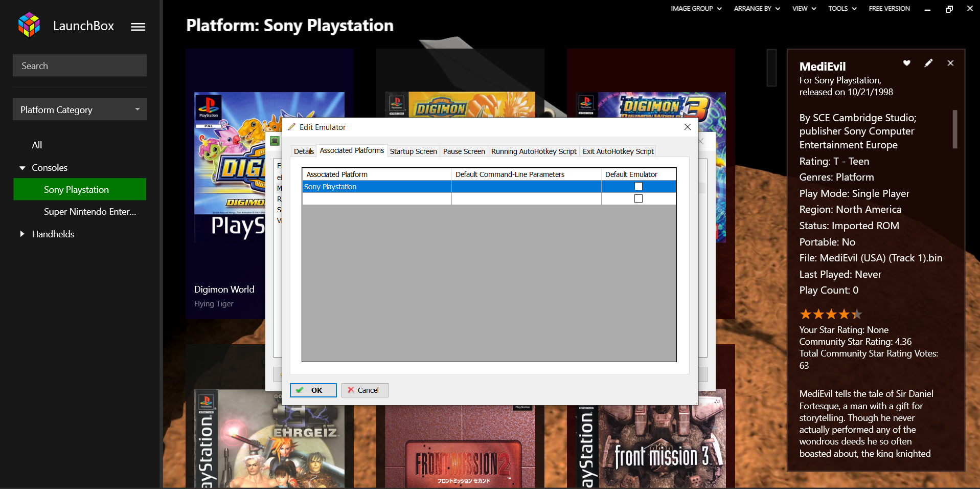The width and height of the screenshot is (980, 489).
Task: Select Super Nintendo Entertainment System in sidebar
Action: point(90,212)
